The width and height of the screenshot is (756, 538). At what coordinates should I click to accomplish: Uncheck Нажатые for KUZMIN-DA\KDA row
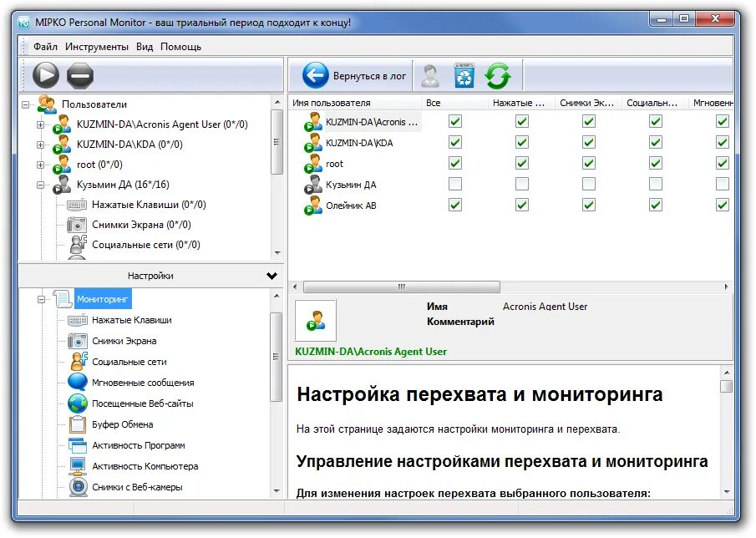click(x=521, y=142)
